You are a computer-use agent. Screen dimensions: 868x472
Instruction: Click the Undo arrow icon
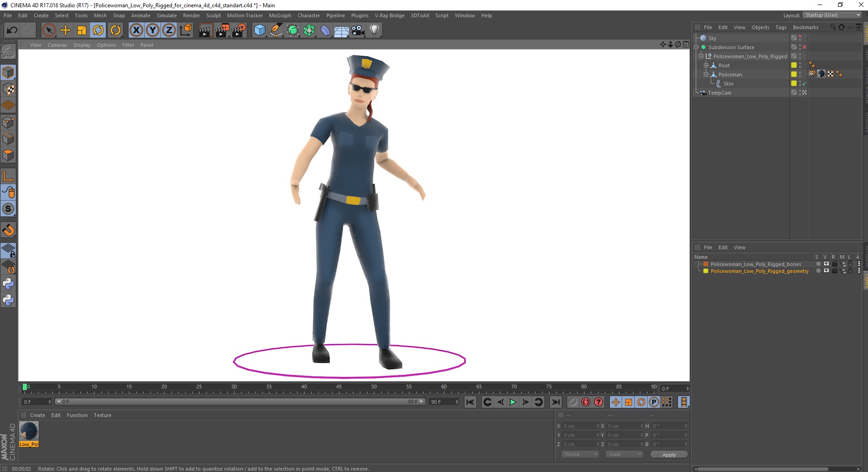[12, 30]
